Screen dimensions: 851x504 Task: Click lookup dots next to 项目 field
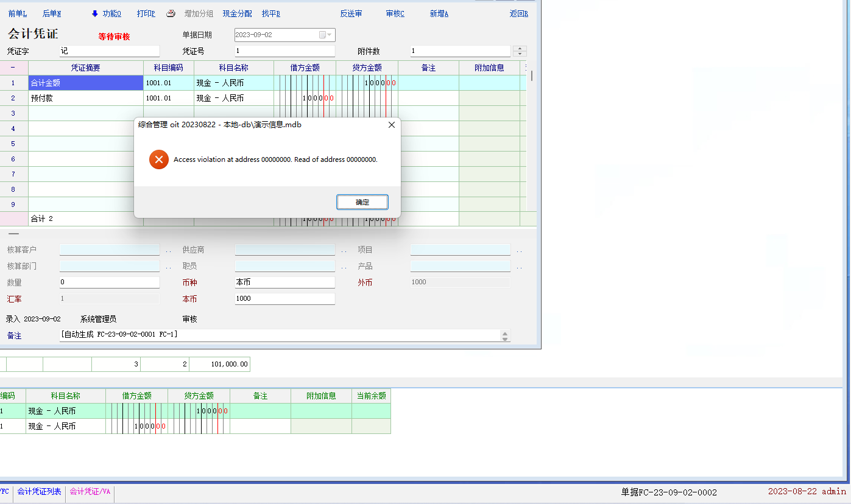click(x=519, y=250)
